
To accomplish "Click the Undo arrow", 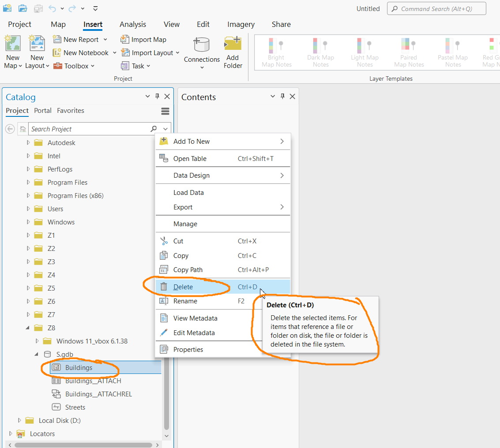I will click(52, 8).
